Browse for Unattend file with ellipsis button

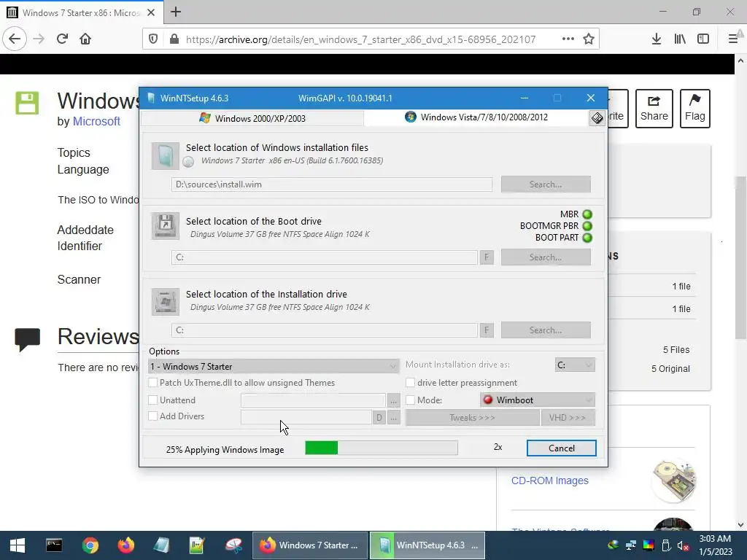[x=393, y=400]
